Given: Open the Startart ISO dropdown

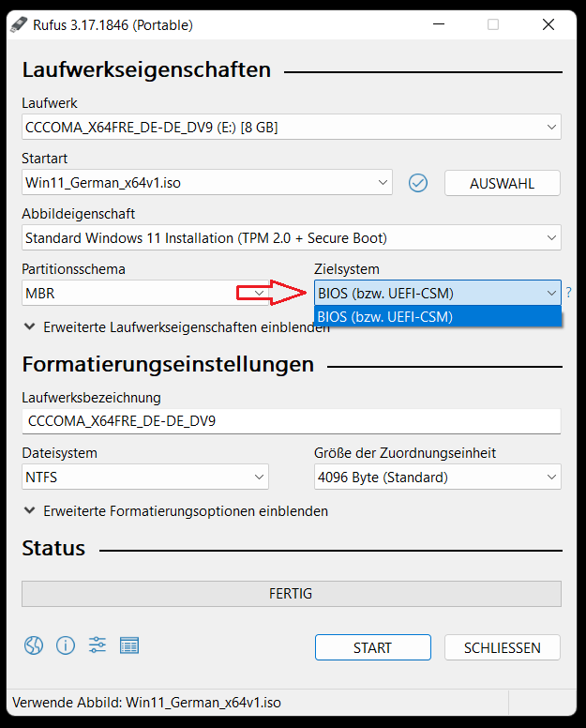Looking at the screenshot, I should click(207, 182).
